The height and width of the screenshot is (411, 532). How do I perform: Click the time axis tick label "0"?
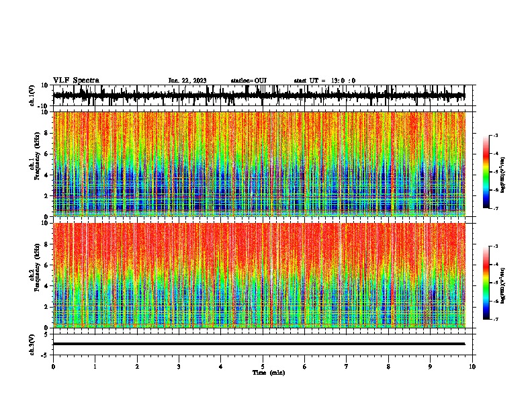[53, 367]
